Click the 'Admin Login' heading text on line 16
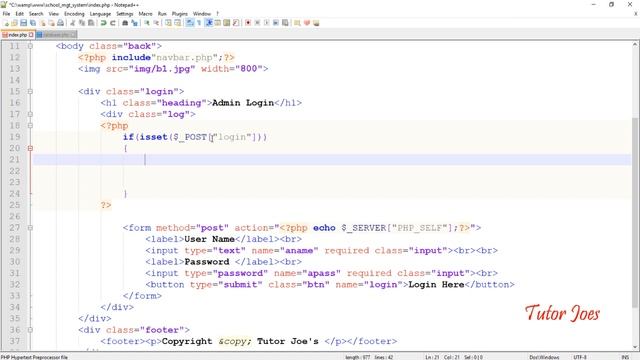 pos(243,103)
